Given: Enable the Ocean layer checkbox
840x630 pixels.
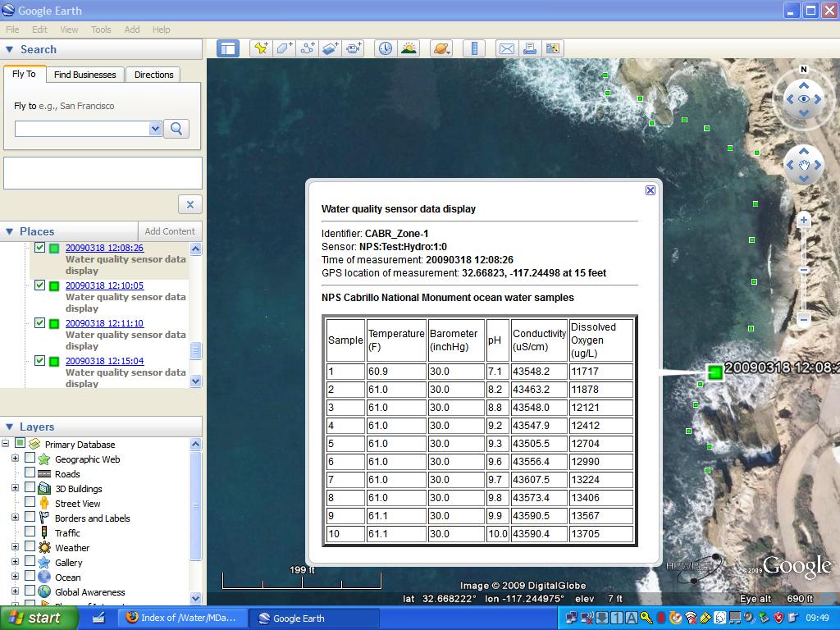Looking at the screenshot, I should click(x=30, y=576).
